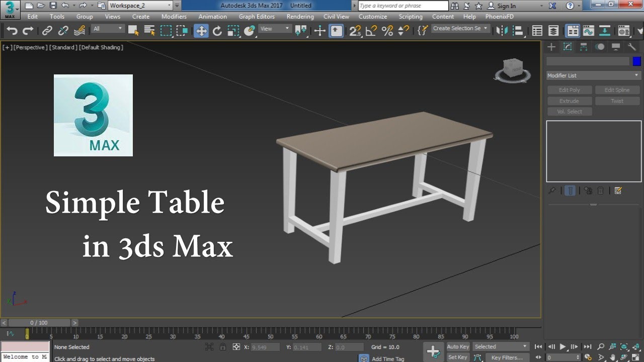Screen dimensions: 644x362
Task: Click the 0 / 100 time slider
Action: tap(39, 323)
